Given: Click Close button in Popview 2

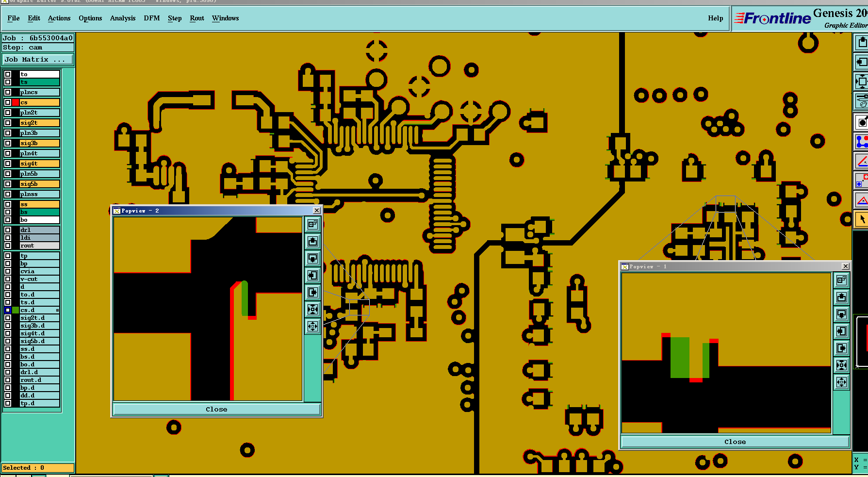Looking at the screenshot, I should tap(216, 410).
